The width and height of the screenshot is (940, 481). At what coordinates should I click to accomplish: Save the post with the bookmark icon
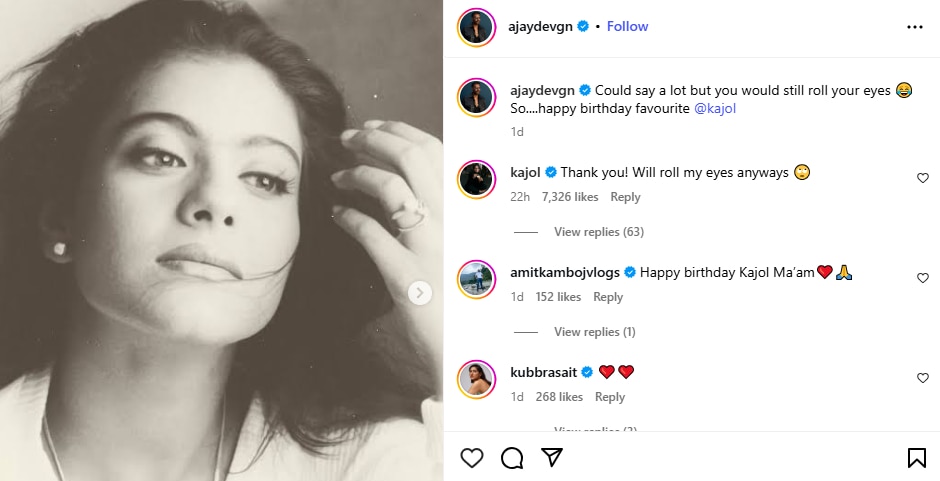point(916,458)
